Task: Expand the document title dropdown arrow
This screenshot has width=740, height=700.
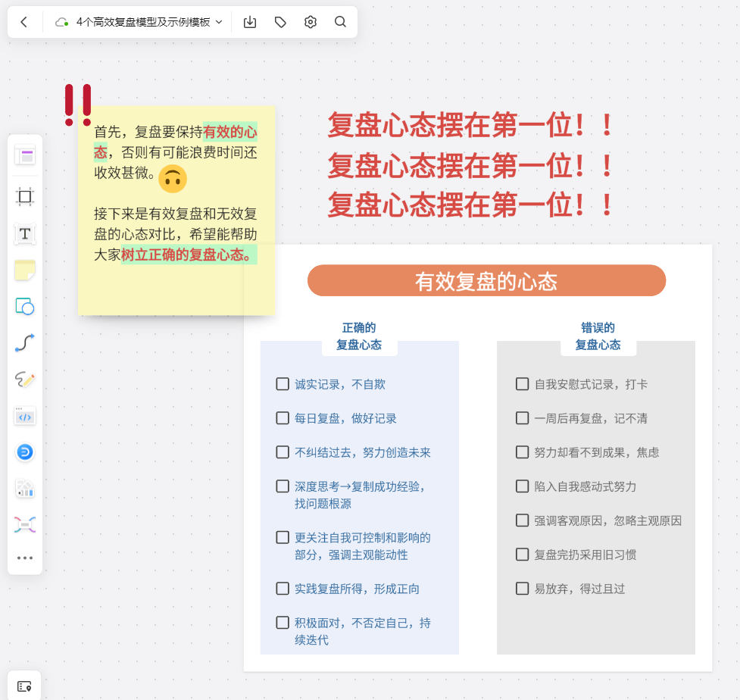Action: pyautogui.click(x=220, y=22)
